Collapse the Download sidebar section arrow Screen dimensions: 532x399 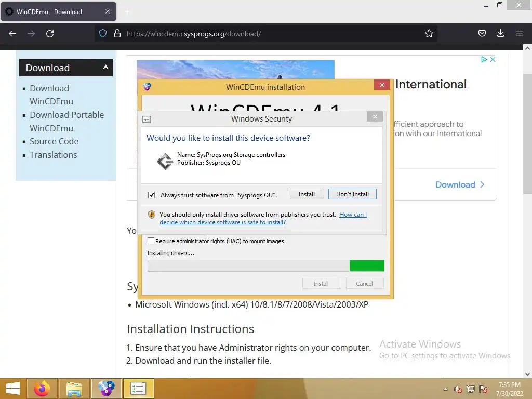(x=105, y=67)
